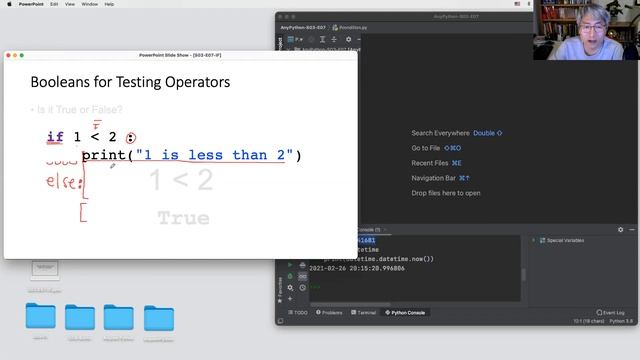Screen dimensions: 640x360
Task: Close the PowerPoint Slide Show window
Action: tap(8, 55)
